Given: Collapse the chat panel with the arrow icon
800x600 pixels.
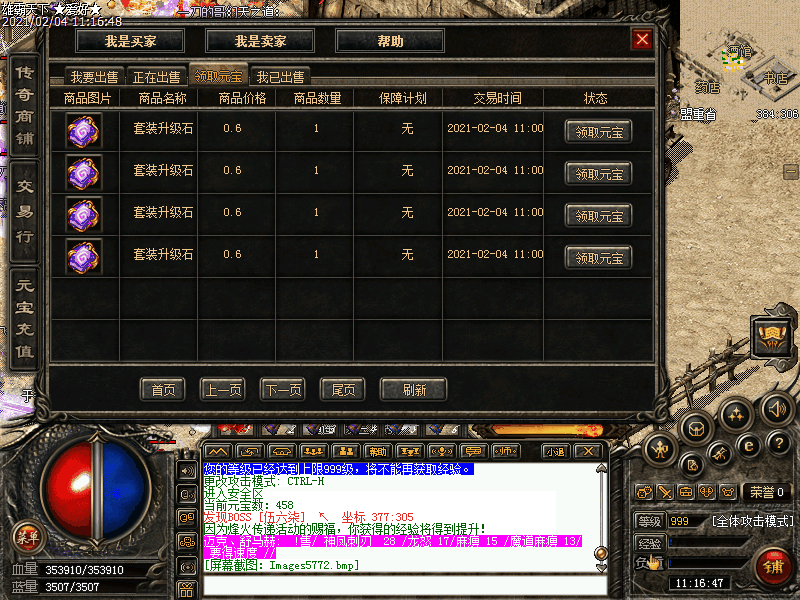Looking at the screenshot, I should [x=219, y=450].
